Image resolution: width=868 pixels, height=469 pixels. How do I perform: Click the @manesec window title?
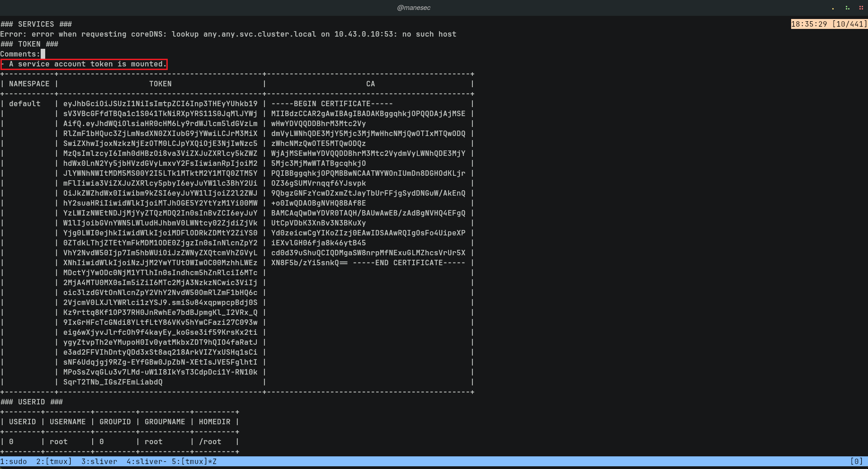[413, 8]
